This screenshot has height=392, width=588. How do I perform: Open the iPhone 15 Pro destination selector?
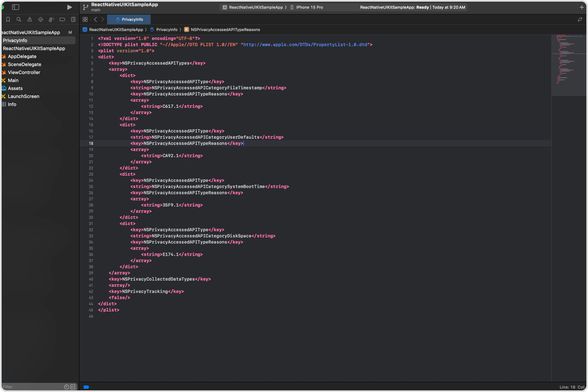coord(308,7)
